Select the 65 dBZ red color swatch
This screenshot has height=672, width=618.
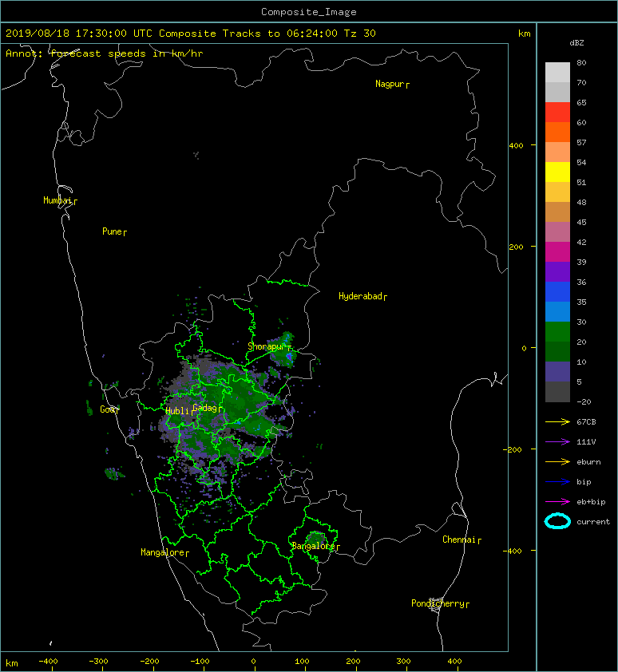pos(557,112)
